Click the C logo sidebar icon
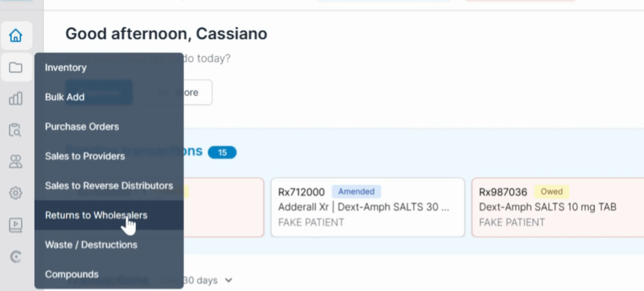 click(16, 257)
